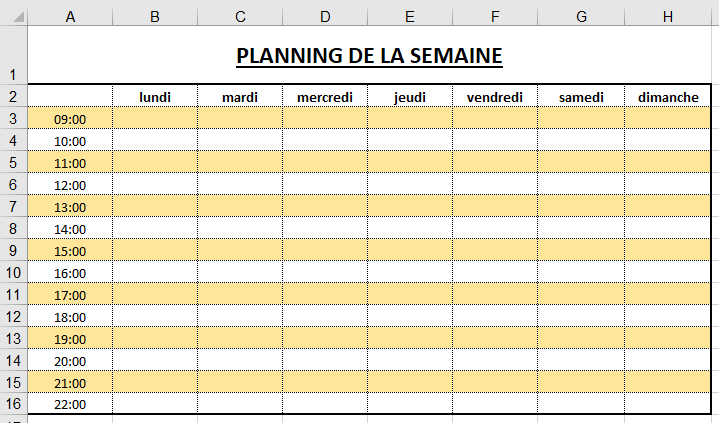Image resolution: width=719 pixels, height=423 pixels.
Task: Click the 18:00 time cell
Action: (70, 317)
